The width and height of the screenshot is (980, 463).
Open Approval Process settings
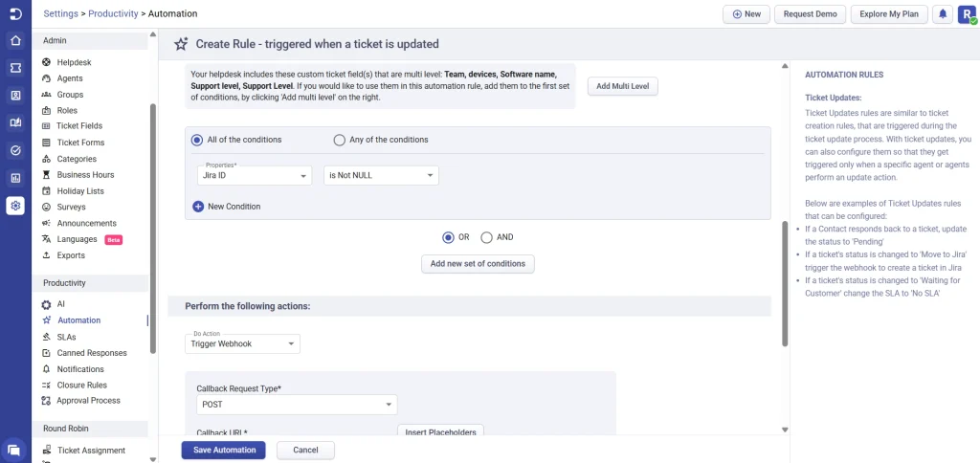(88, 401)
